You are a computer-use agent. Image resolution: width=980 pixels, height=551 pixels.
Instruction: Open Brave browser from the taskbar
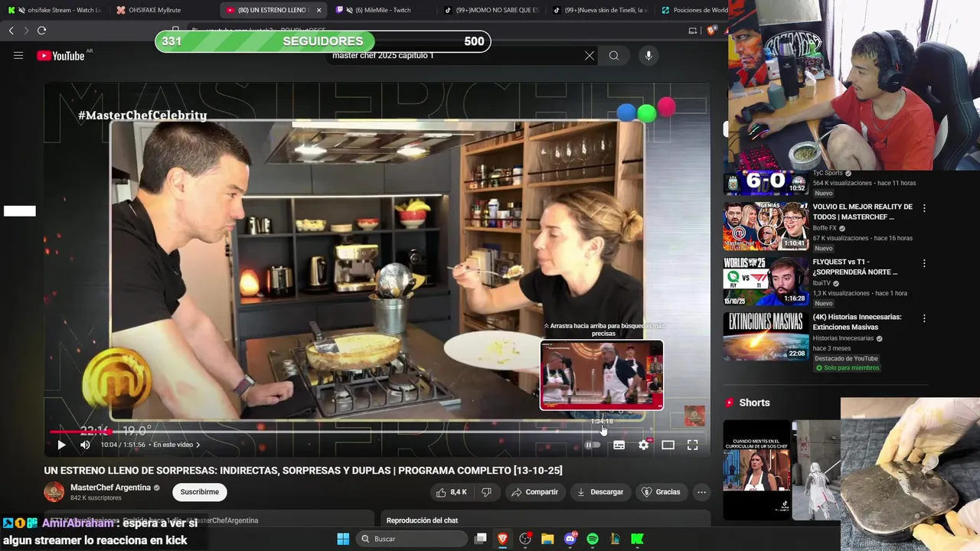(x=503, y=539)
